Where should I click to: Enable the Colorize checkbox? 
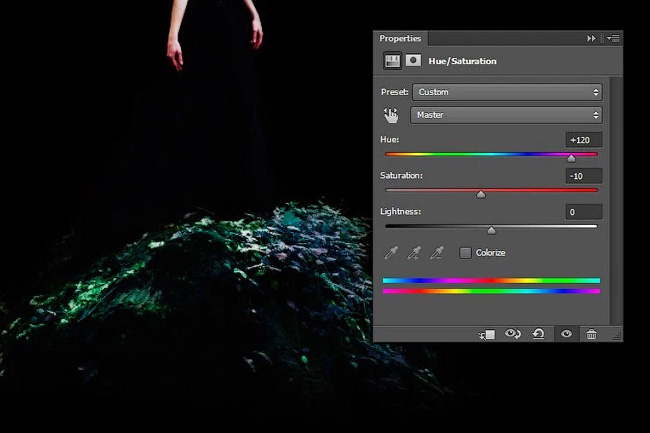click(465, 253)
